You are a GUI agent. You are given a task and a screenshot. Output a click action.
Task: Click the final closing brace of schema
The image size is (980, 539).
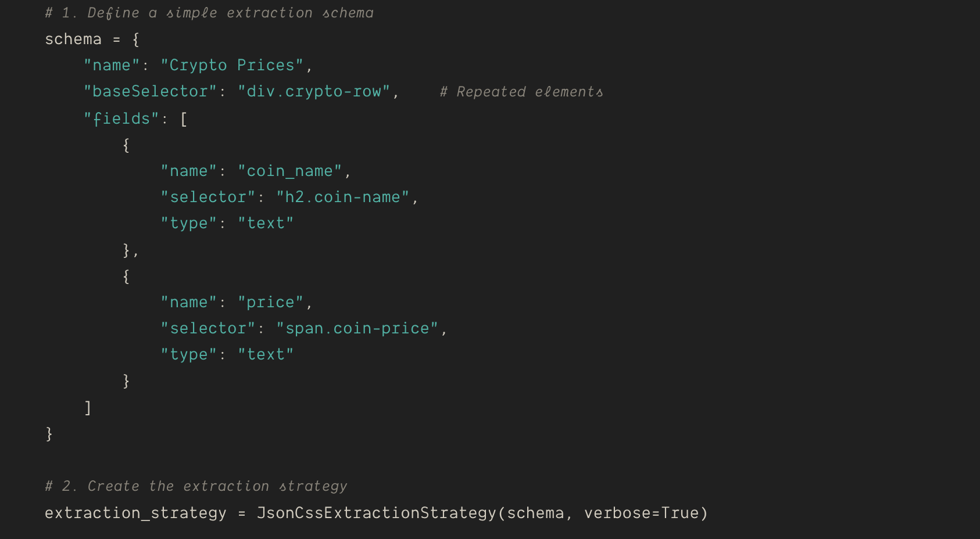[x=49, y=433]
